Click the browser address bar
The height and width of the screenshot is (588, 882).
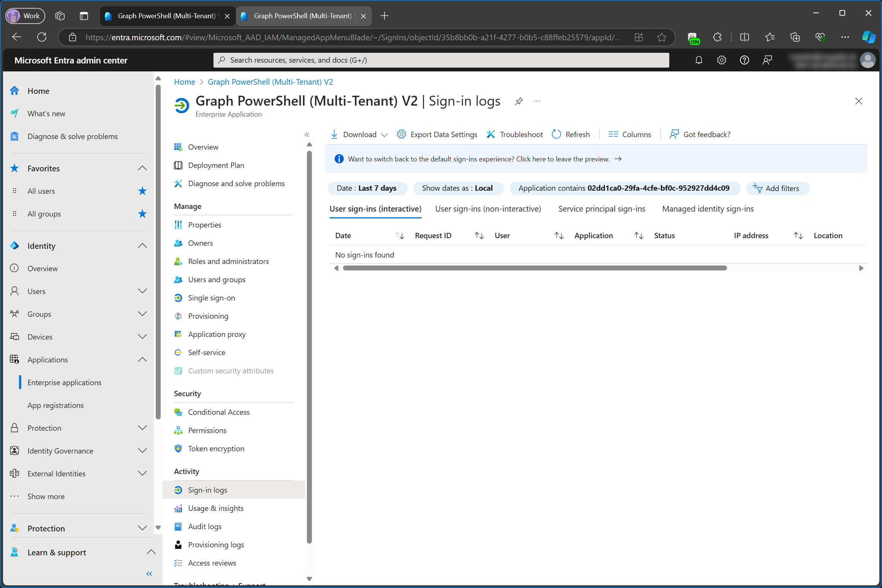pyautogui.click(x=353, y=37)
